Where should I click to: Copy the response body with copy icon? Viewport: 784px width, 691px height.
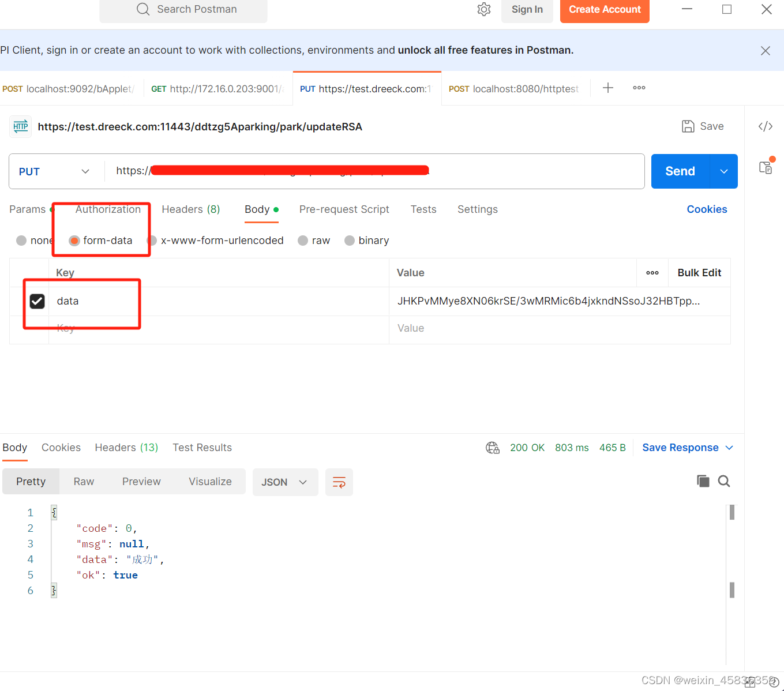tap(703, 481)
